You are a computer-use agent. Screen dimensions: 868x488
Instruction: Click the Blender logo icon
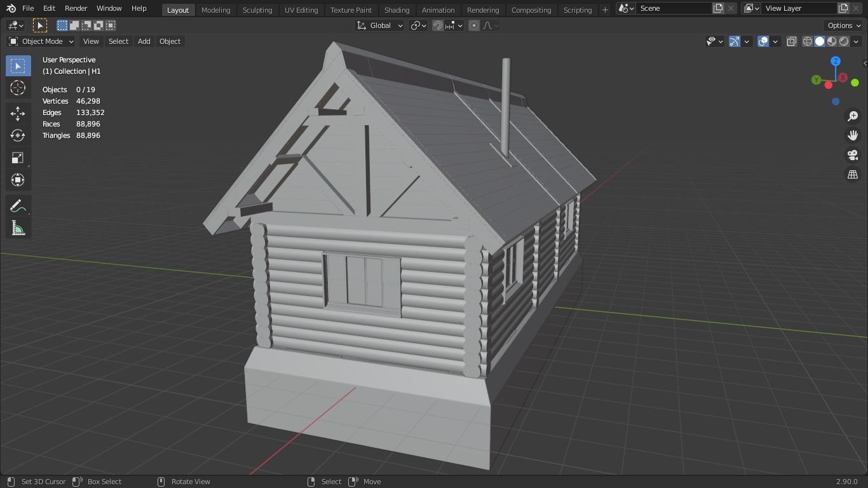pos(11,8)
